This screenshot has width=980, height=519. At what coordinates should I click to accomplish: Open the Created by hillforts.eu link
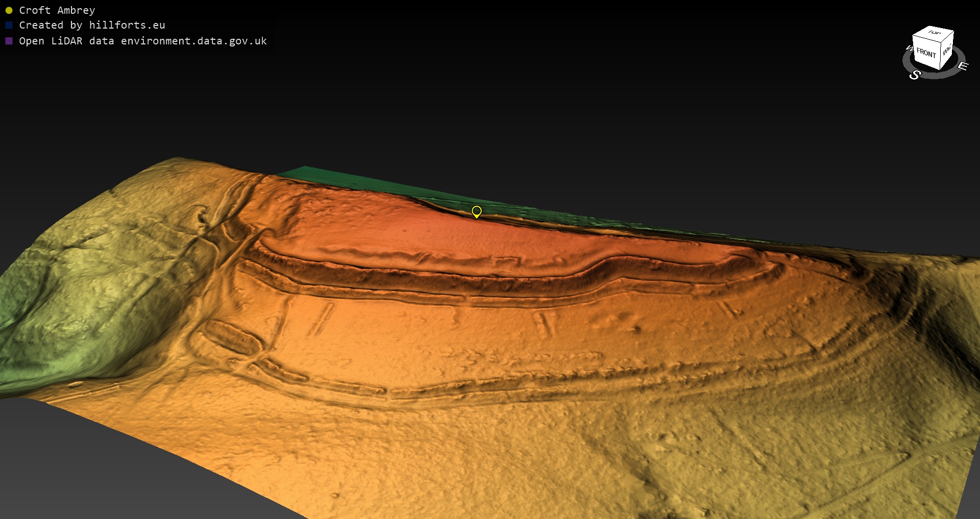(x=92, y=25)
